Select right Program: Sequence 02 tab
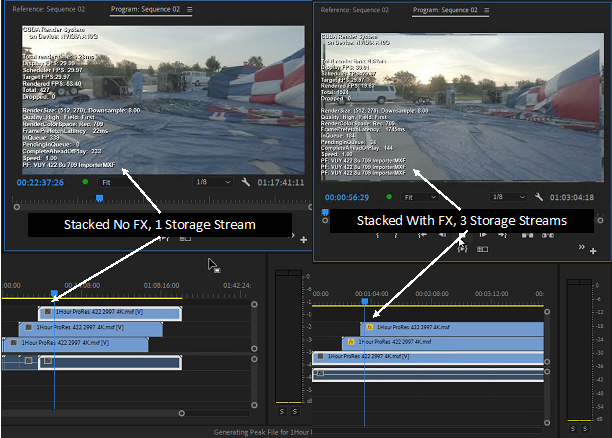The width and height of the screenshot is (612, 438). click(x=445, y=10)
